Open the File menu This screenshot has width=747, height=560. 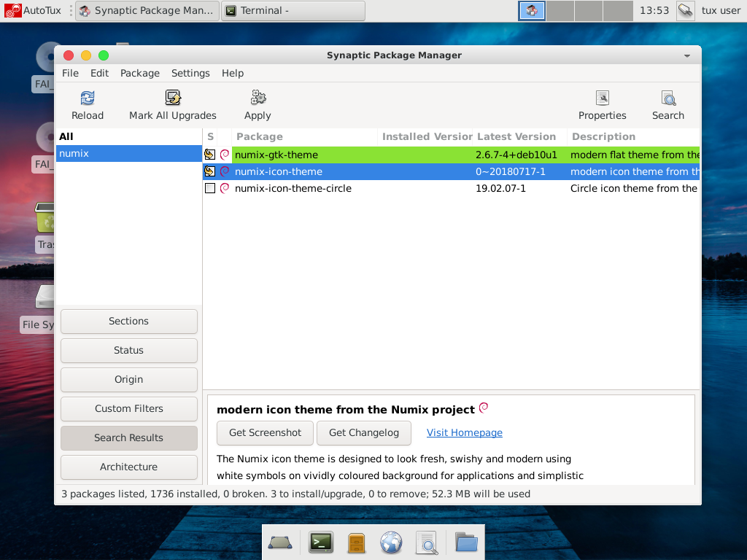click(x=70, y=73)
